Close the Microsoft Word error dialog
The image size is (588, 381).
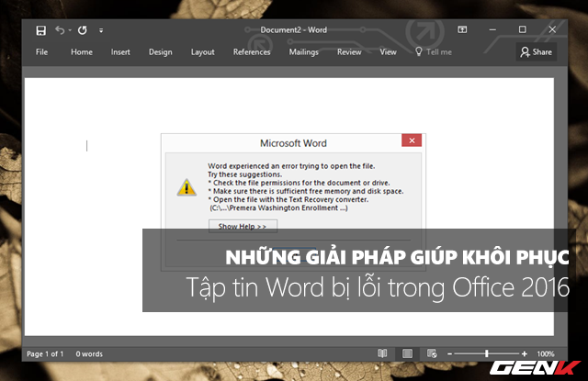point(412,140)
